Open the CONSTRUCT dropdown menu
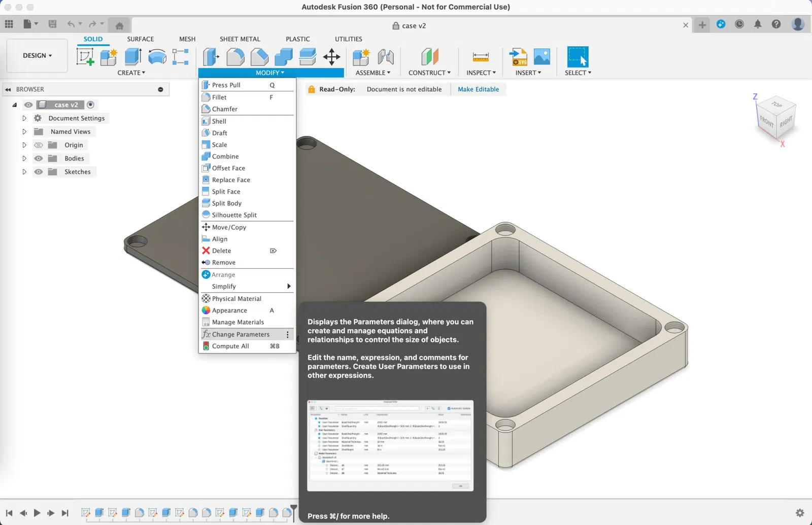 pos(429,73)
